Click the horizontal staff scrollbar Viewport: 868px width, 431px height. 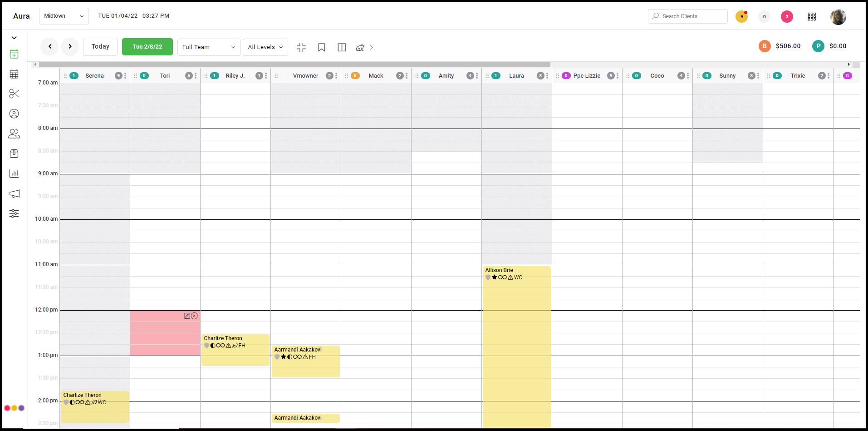click(294, 64)
